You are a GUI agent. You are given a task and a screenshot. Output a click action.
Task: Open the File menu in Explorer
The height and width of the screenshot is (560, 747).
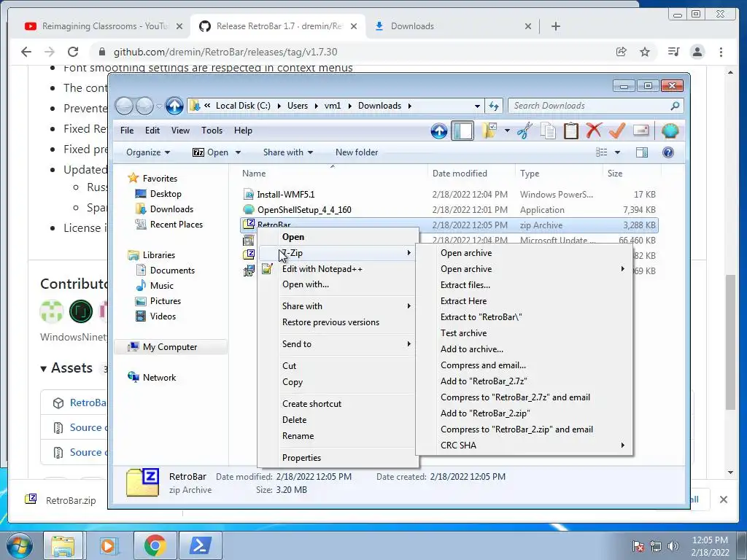click(127, 131)
